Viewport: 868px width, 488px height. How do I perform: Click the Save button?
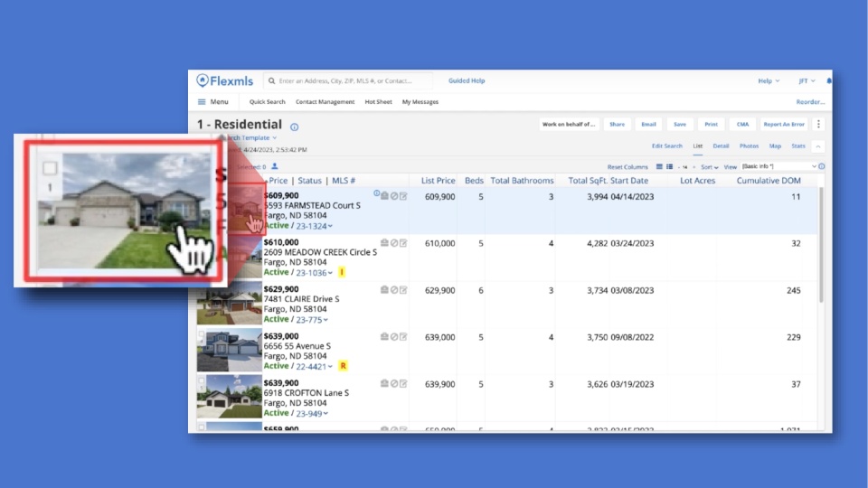pyautogui.click(x=680, y=125)
